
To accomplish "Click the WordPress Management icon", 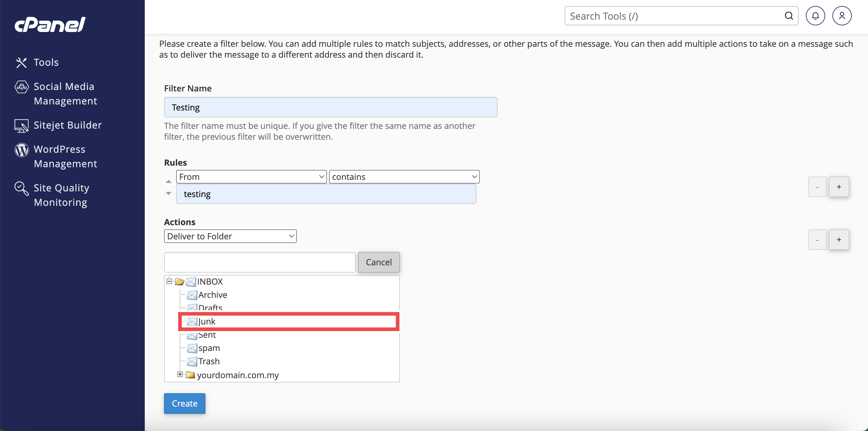I will pos(21,150).
